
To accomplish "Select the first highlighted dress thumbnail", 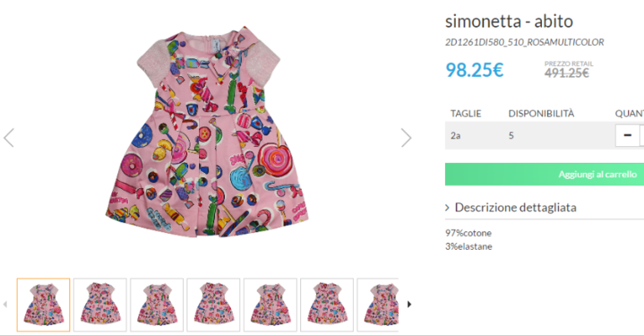I will tap(43, 304).
